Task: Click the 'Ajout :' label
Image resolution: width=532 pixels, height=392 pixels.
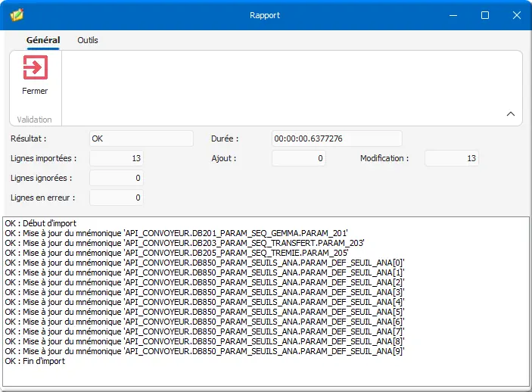Action: pyautogui.click(x=224, y=158)
